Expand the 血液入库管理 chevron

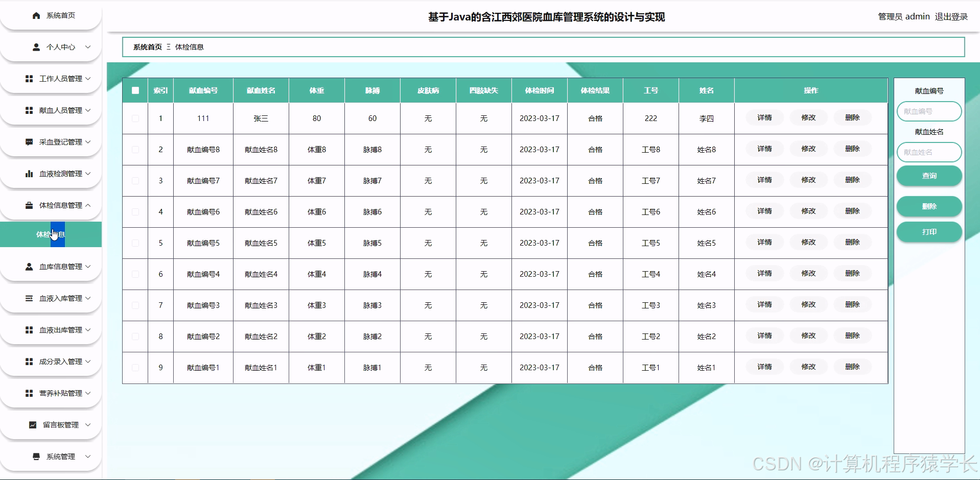pyautogui.click(x=88, y=298)
